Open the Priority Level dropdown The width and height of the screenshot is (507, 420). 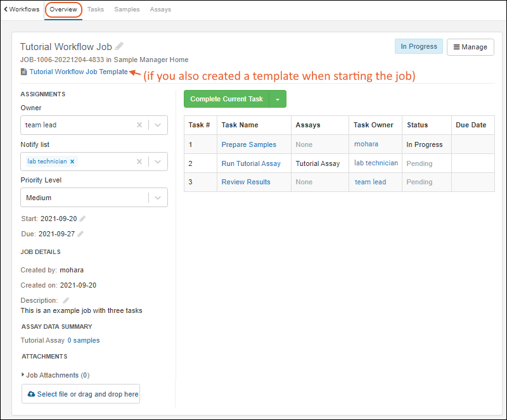point(158,198)
